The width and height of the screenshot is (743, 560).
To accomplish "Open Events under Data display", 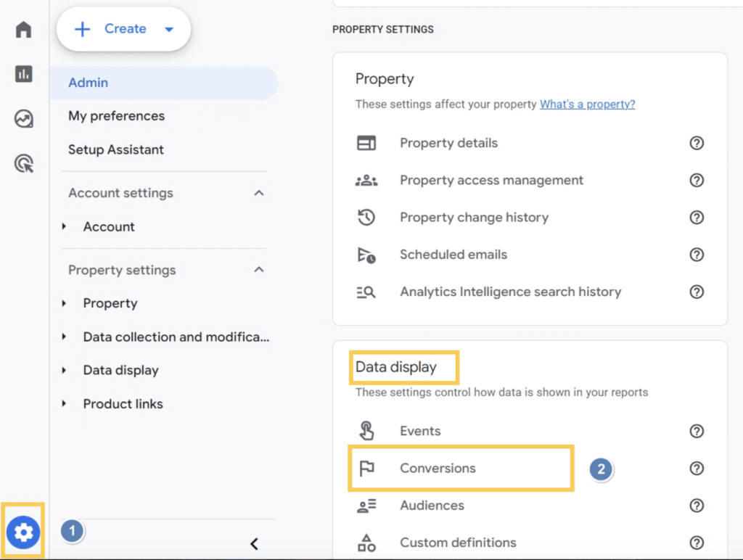I will (x=420, y=431).
